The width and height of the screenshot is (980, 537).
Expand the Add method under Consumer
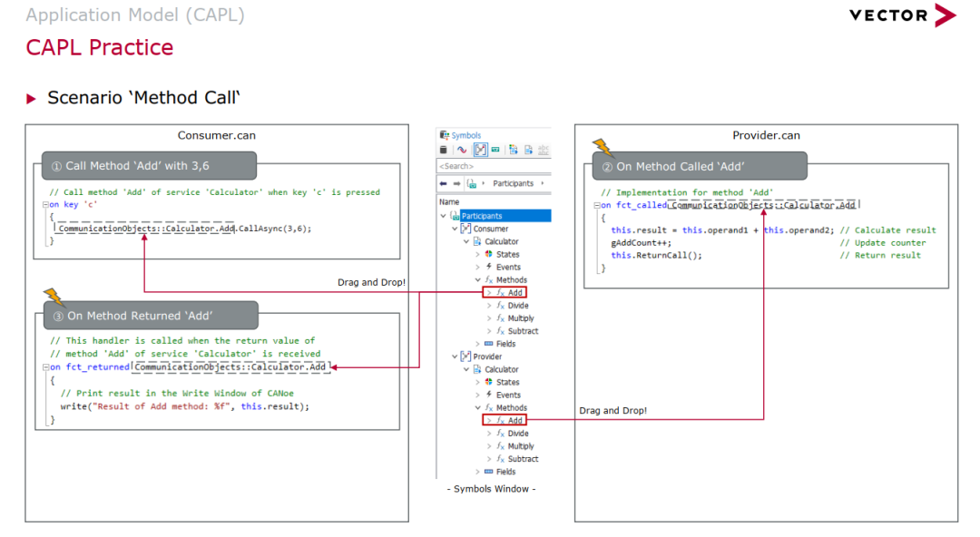[489, 293]
